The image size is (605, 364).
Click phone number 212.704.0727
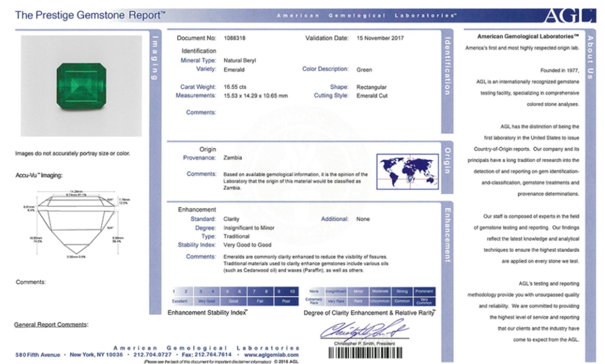[x=153, y=355]
